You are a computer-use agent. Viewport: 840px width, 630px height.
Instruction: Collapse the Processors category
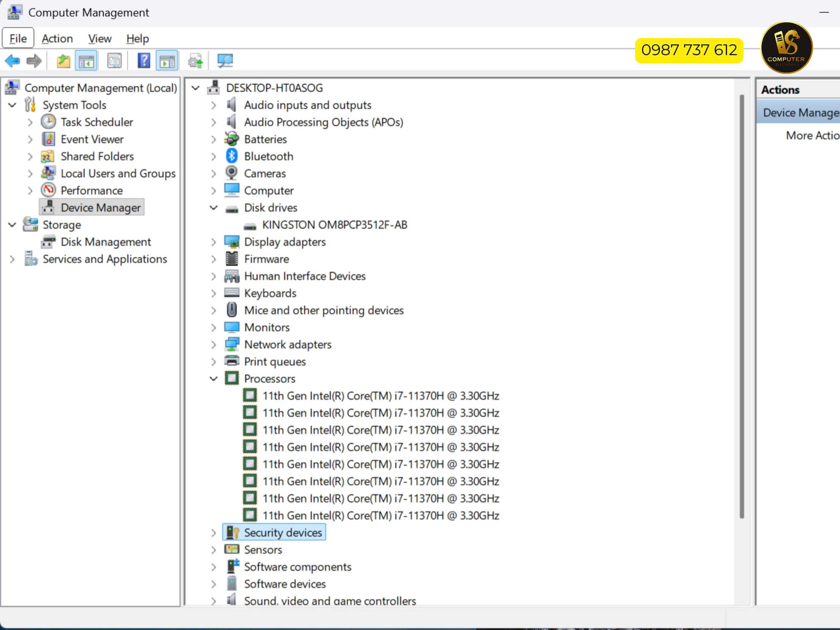[x=214, y=379]
